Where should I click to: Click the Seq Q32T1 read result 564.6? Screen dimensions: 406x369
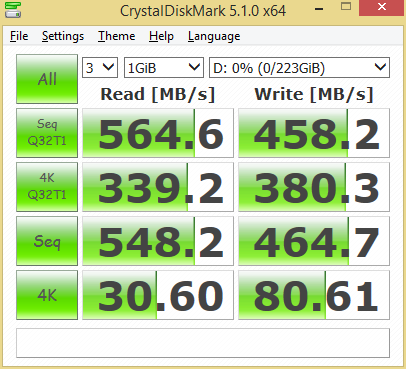158,133
